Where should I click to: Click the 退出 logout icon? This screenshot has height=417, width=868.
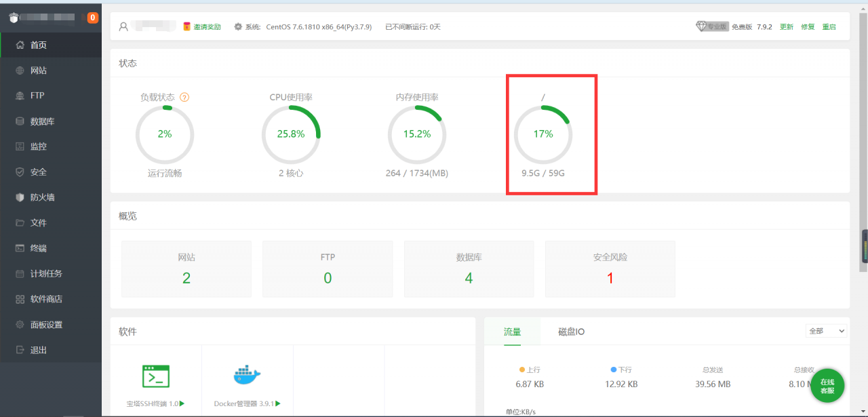pos(20,350)
